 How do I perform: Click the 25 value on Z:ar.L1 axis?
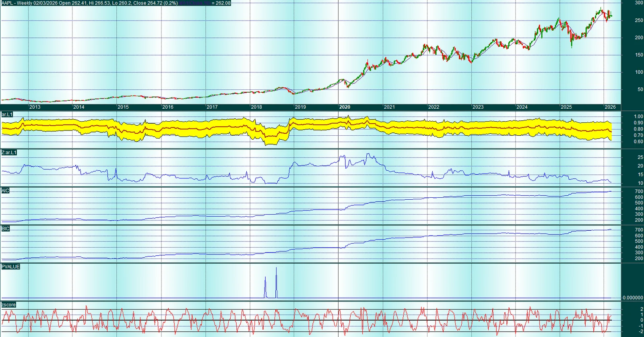pos(640,157)
